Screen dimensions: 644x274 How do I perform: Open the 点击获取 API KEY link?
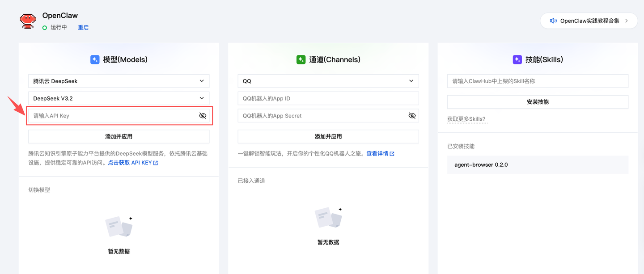point(130,162)
